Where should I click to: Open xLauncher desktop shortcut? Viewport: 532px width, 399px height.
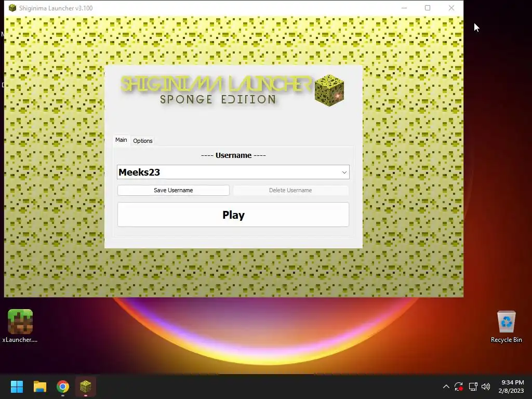point(20,326)
